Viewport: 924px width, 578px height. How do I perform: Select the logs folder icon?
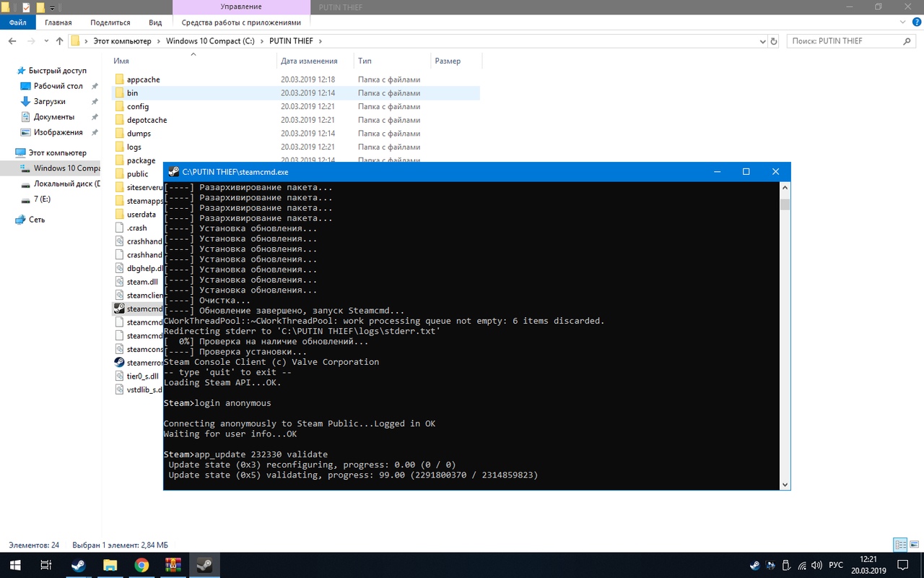(121, 147)
